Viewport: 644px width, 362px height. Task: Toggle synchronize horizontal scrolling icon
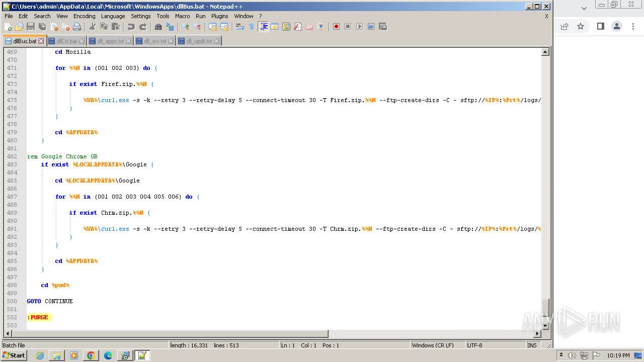pos(224,27)
